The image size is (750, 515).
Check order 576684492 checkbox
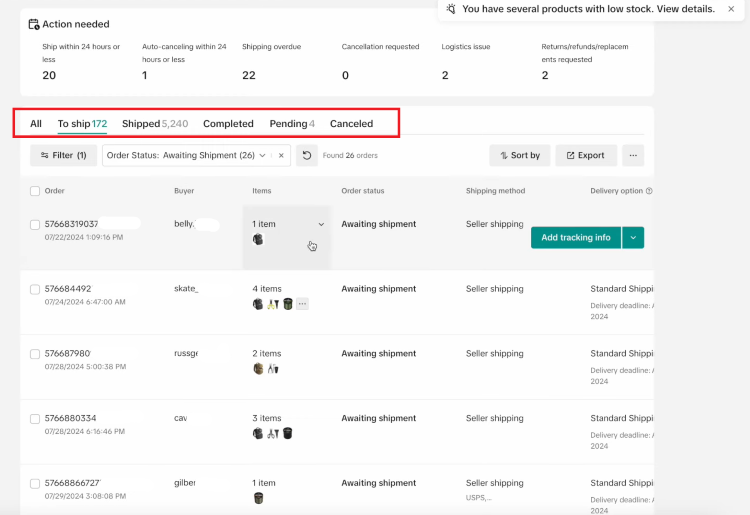(35, 289)
